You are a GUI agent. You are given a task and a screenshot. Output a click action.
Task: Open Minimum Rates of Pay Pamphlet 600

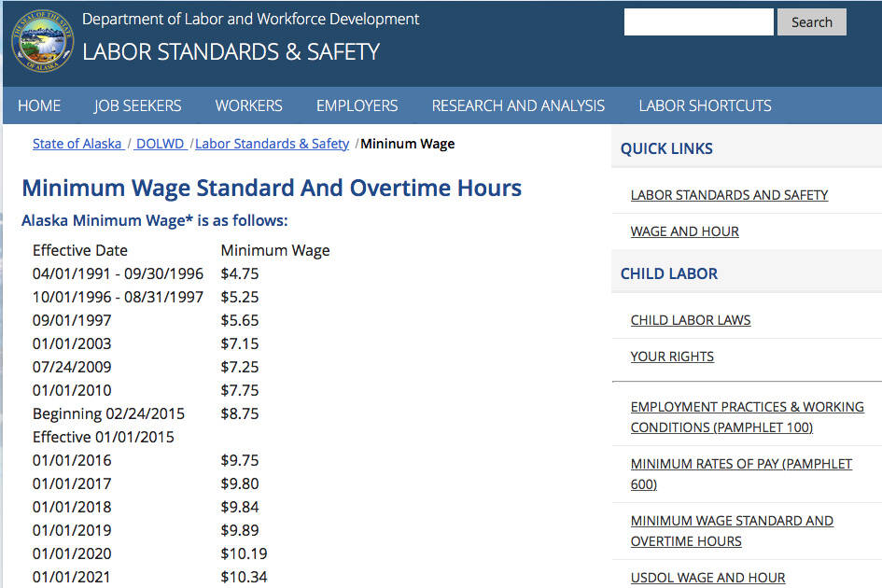741,473
